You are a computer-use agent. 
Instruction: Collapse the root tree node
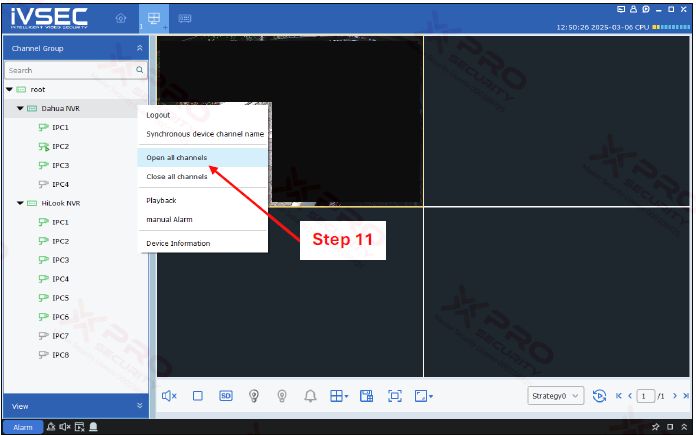pos(9,89)
